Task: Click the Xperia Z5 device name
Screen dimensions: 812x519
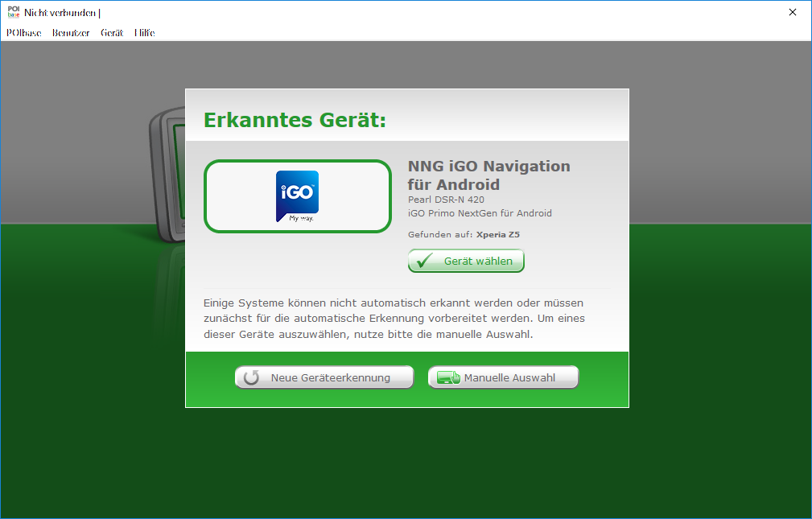Action: click(497, 235)
